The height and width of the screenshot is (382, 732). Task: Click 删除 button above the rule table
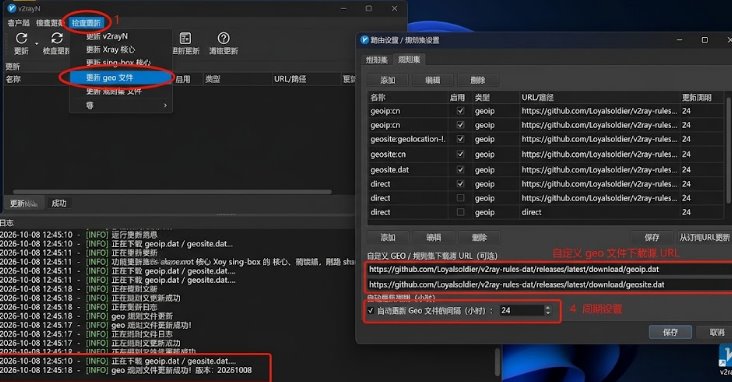(478, 80)
